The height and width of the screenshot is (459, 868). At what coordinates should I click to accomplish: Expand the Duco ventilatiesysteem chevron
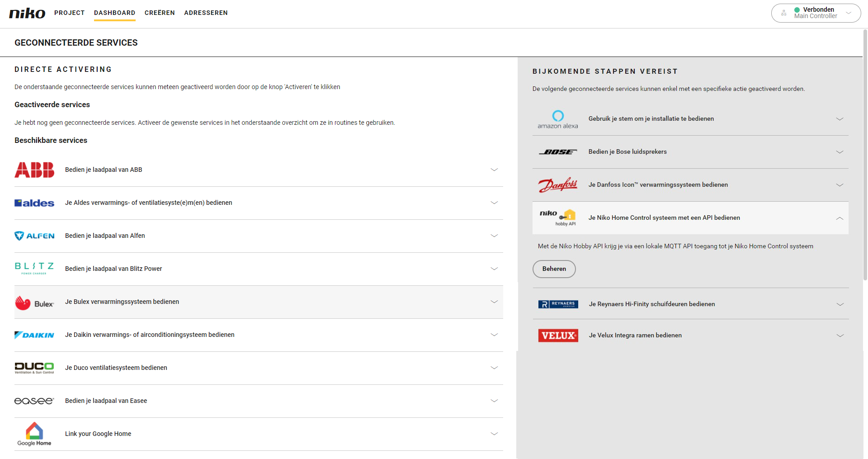(x=494, y=368)
